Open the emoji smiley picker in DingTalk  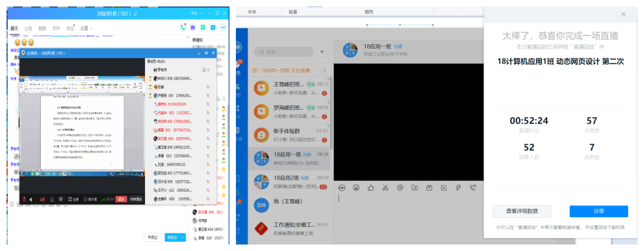[356, 188]
